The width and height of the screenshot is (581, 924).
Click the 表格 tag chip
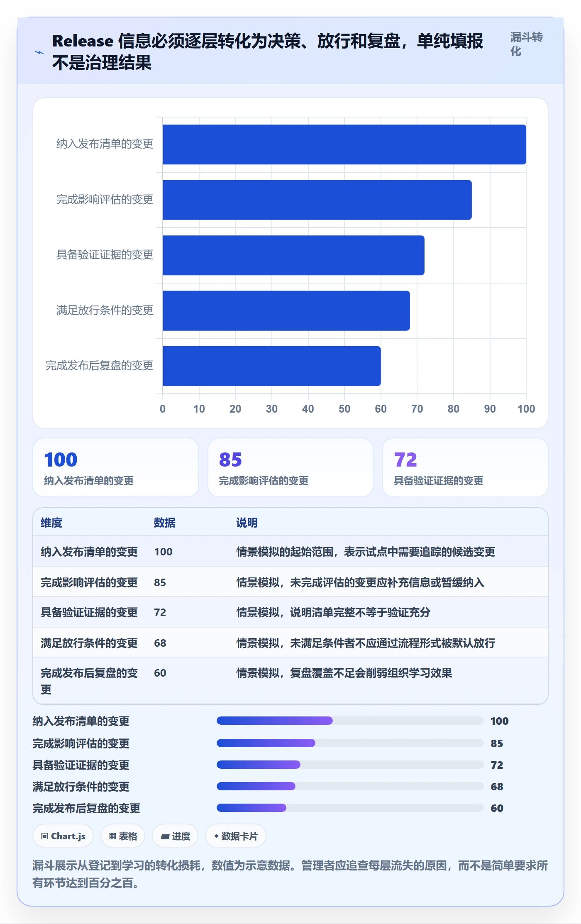[123, 836]
